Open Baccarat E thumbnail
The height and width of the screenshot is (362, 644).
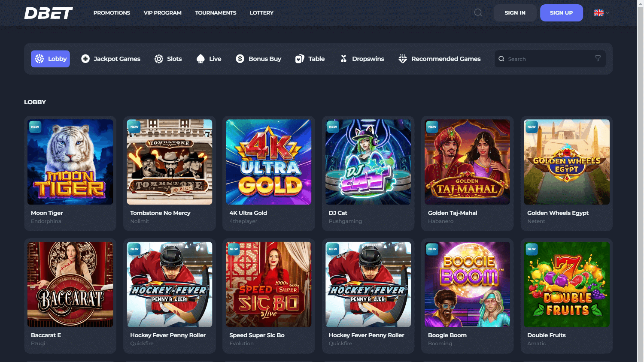70,284
